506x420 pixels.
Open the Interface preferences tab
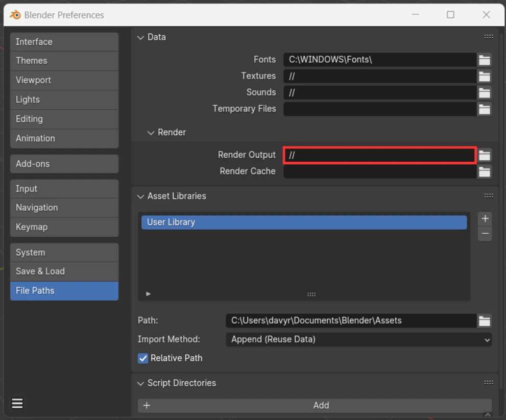[64, 42]
